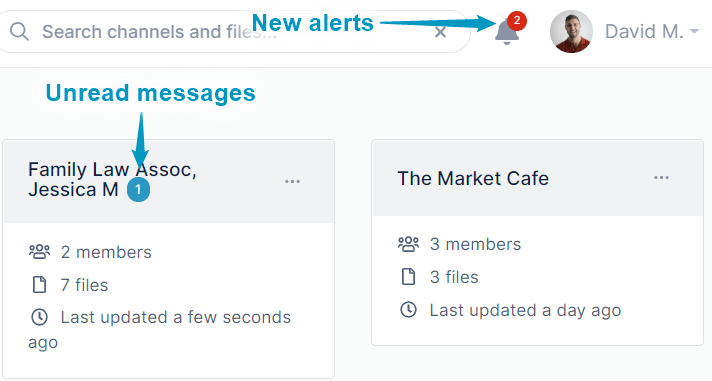The width and height of the screenshot is (712, 381).
Task: Open the Family Law Assoc, Jessica M channel
Action: point(112,179)
